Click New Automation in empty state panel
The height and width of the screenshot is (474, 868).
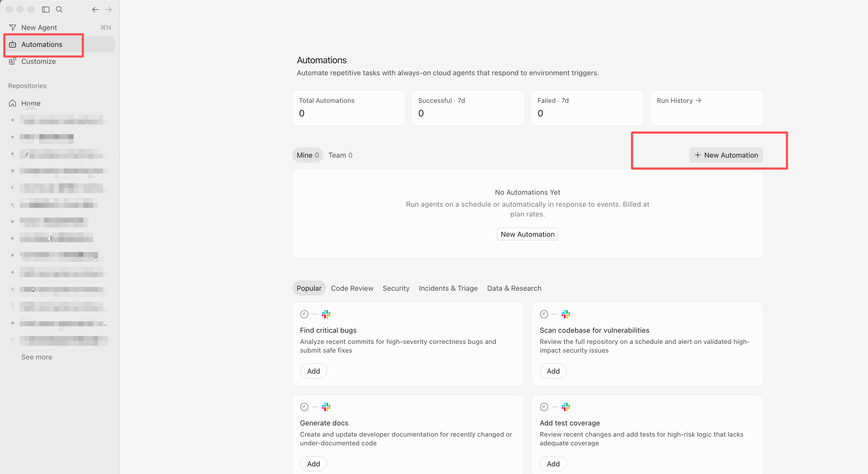[x=527, y=234]
